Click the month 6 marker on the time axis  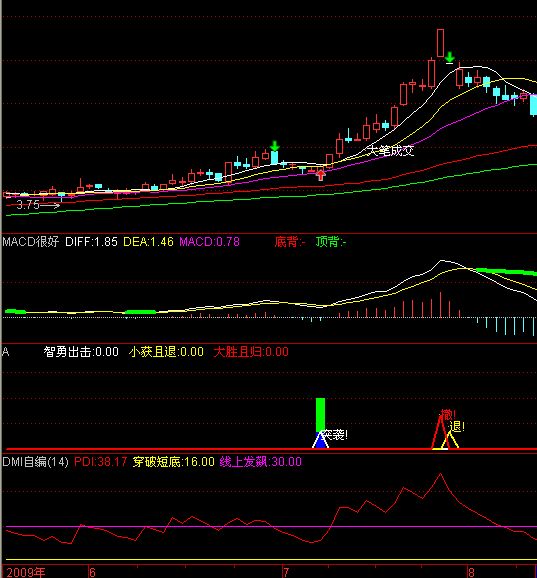tap(92, 572)
